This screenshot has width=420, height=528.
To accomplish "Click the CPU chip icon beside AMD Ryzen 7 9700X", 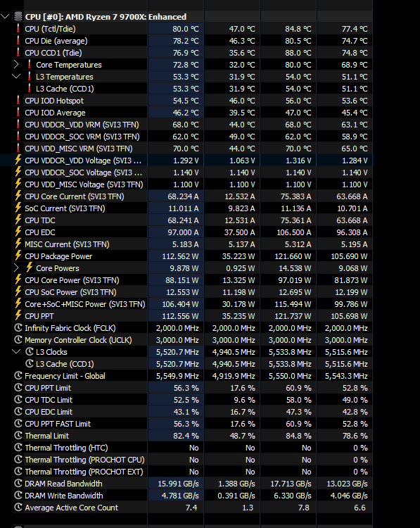I will pos(18,16).
